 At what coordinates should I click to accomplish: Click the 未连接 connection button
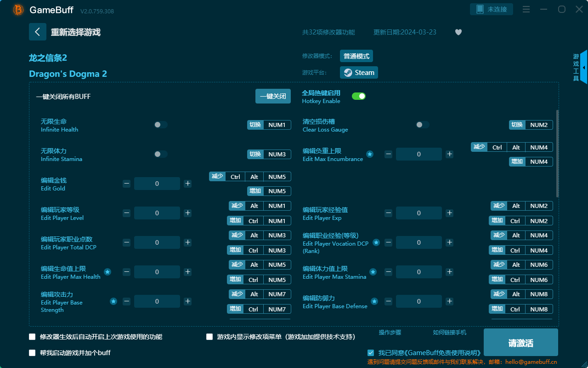492,9
